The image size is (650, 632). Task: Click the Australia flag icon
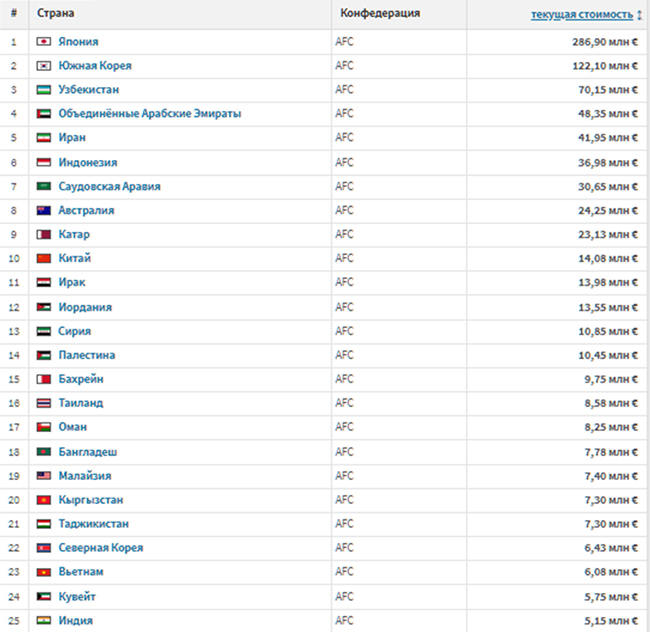(43, 211)
